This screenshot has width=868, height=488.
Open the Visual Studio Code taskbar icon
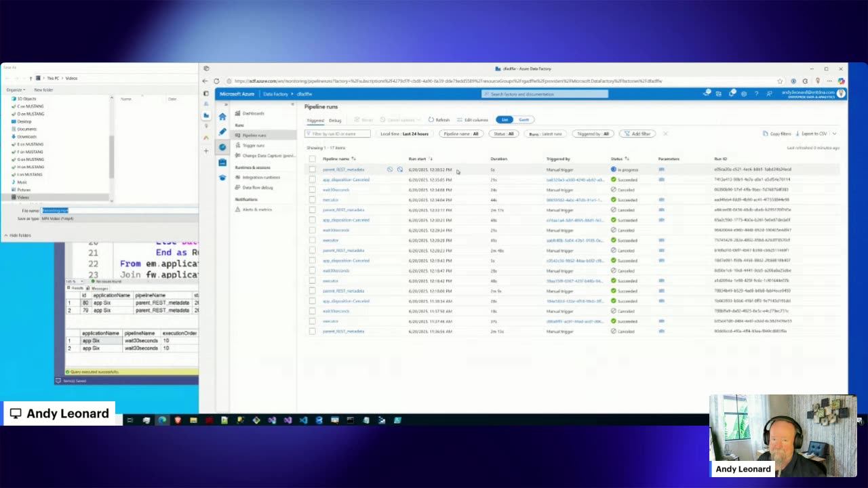(303, 420)
